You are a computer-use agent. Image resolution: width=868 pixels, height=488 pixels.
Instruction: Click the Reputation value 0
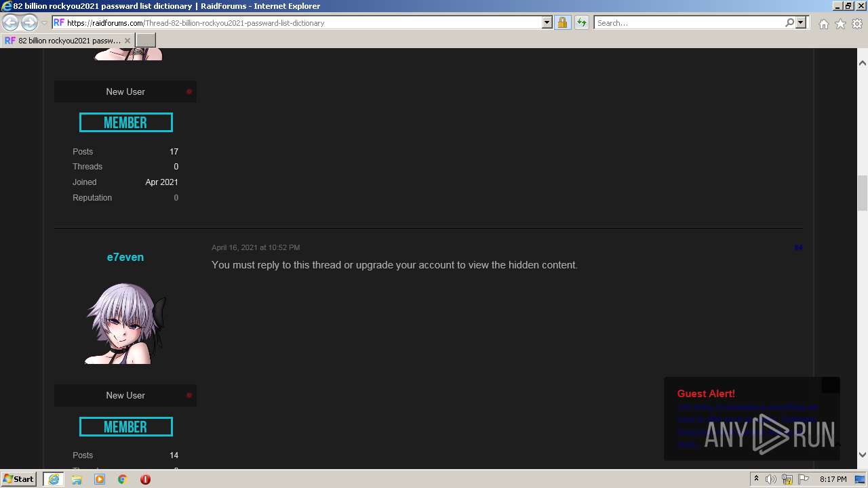[x=176, y=198]
